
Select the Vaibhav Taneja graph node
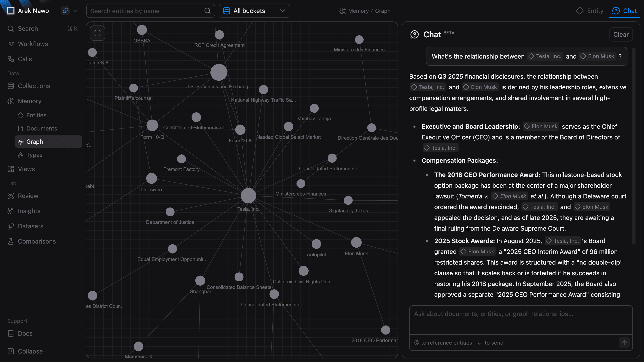pyautogui.click(x=314, y=108)
